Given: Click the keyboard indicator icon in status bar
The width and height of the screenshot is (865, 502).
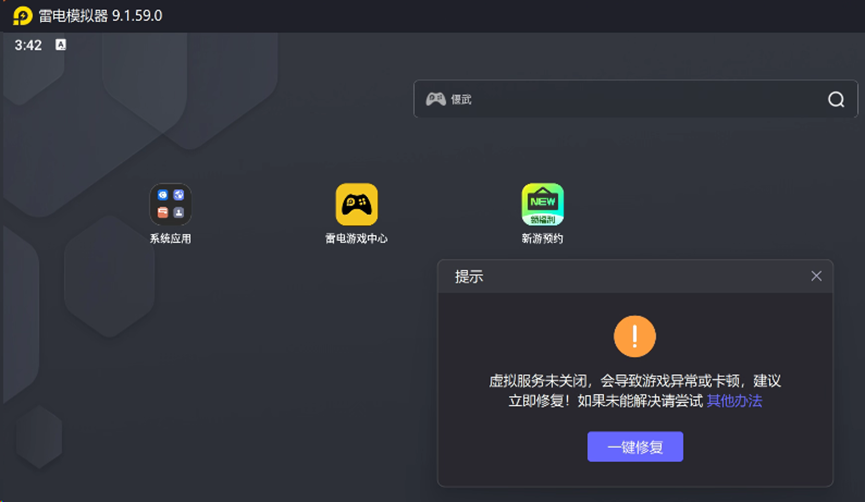Looking at the screenshot, I should 61,45.
